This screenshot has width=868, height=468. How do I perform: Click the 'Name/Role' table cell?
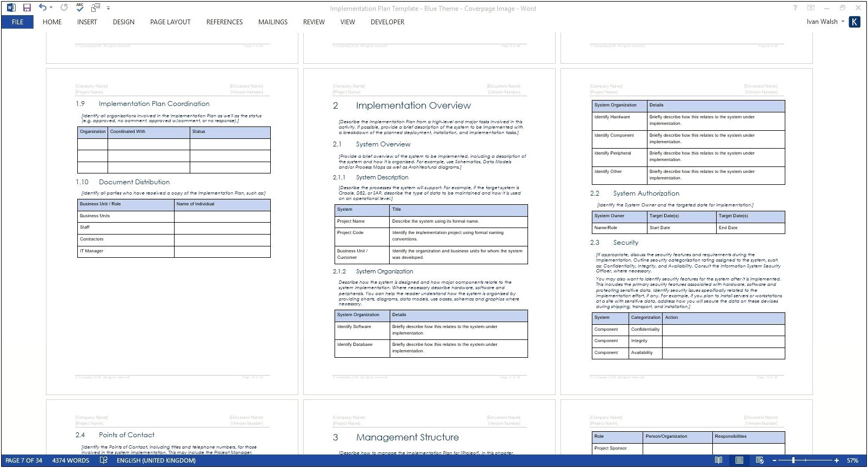click(619, 228)
